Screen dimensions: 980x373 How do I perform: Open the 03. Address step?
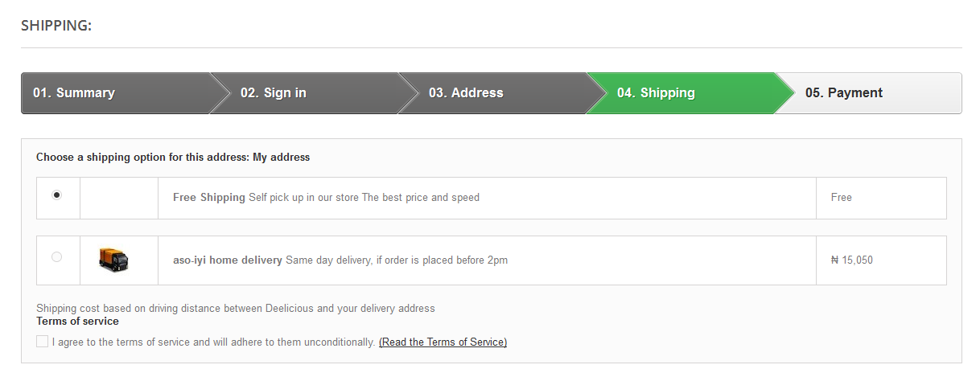(466, 93)
